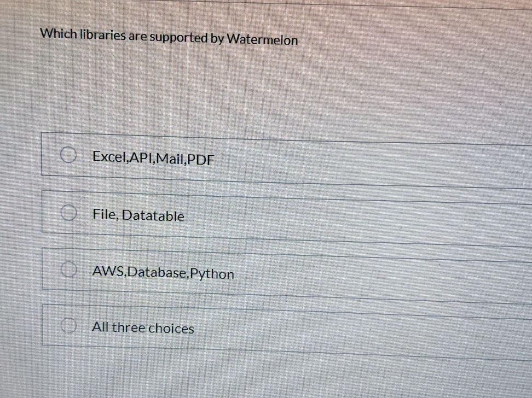
Task: Select the radio button for AWS,Database,Python
Action: pos(68,270)
